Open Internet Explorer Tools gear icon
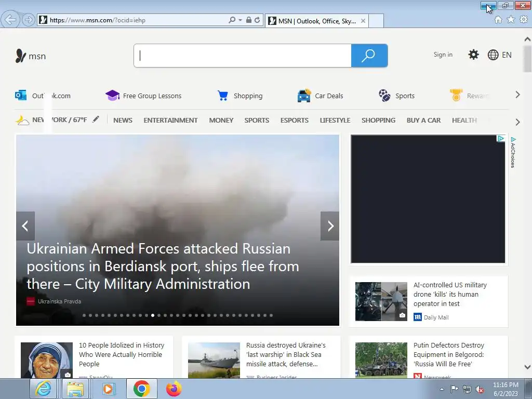Image resolution: width=532 pixels, height=399 pixels. (524, 20)
